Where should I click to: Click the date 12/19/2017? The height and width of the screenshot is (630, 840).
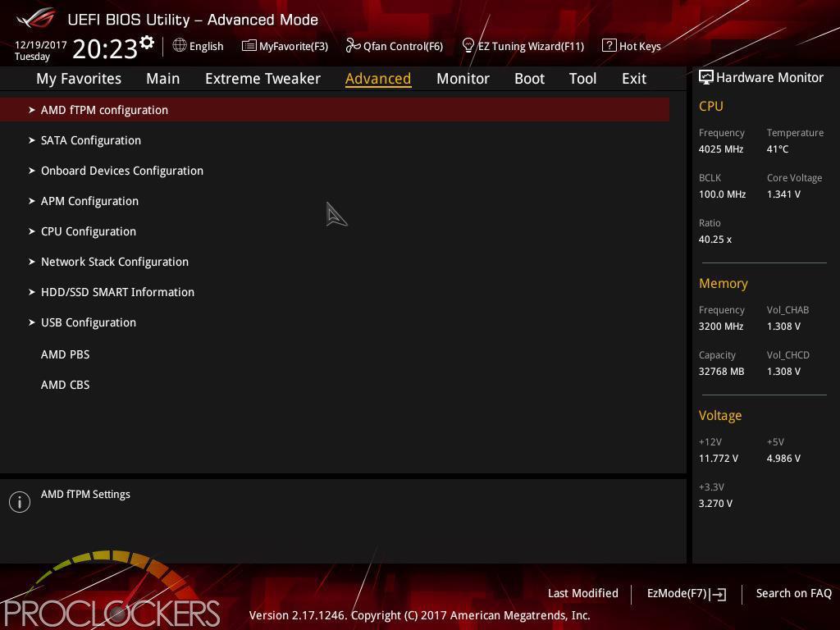click(41, 45)
